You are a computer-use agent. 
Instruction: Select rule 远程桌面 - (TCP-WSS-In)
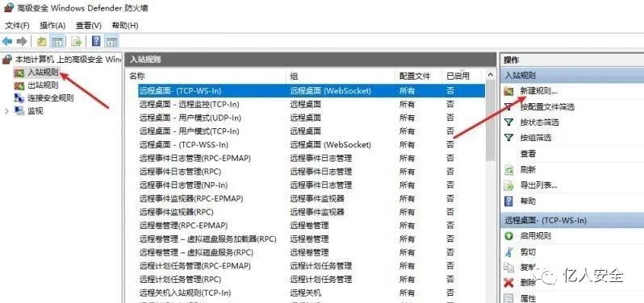[x=312, y=145]
